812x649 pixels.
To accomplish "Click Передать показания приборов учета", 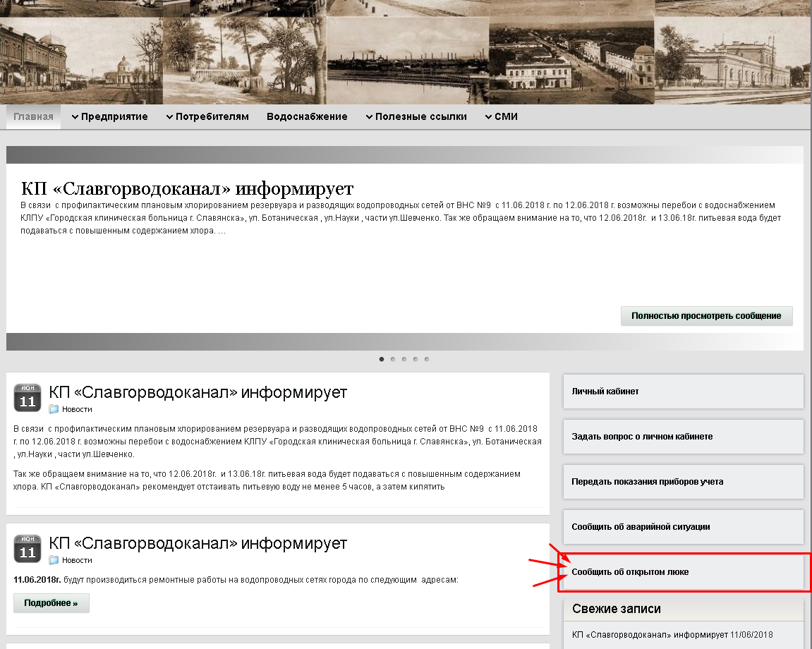I will point(683,482).
